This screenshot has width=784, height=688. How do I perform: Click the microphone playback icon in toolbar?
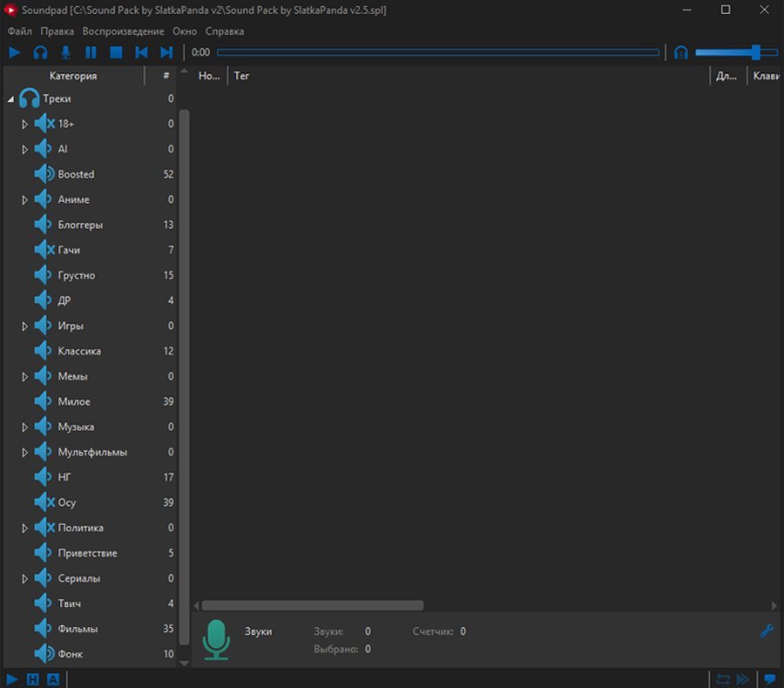65,52
